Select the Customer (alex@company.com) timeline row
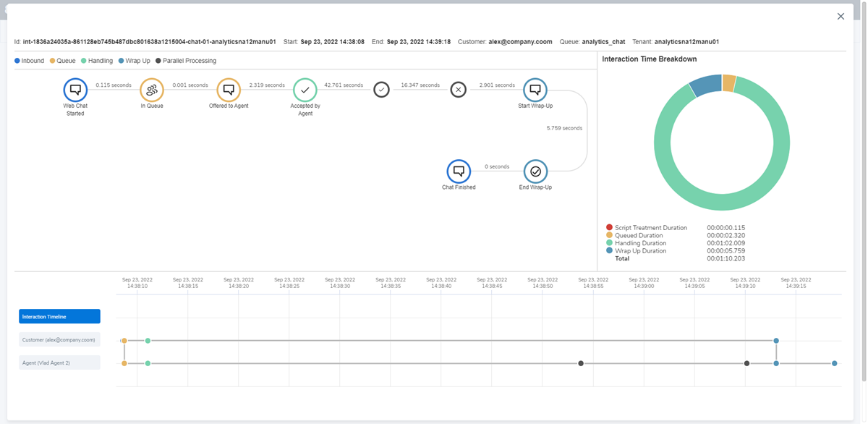868x424 pixels. pyautogui.click(x=59, y=339)
